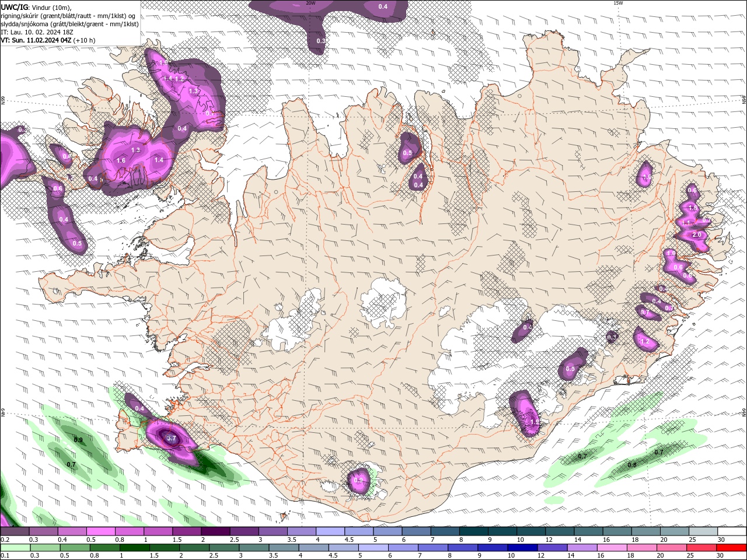Click the navy blue 10 rain legend swatch
This screenshot has width=747, height=560.
[x=522, y=548]
